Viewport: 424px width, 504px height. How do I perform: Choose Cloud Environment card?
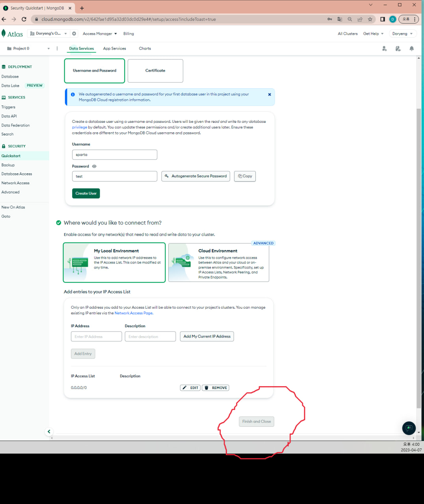(219, 262)
